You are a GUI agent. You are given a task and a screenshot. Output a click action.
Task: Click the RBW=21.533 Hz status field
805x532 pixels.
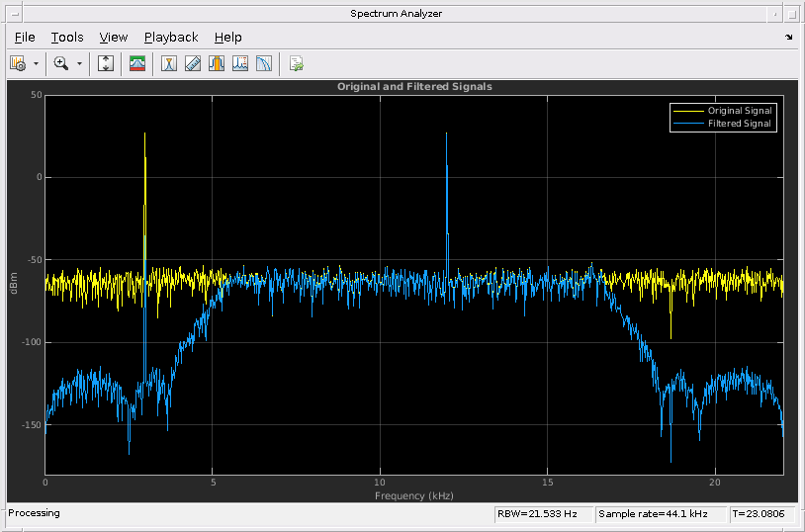543,514
